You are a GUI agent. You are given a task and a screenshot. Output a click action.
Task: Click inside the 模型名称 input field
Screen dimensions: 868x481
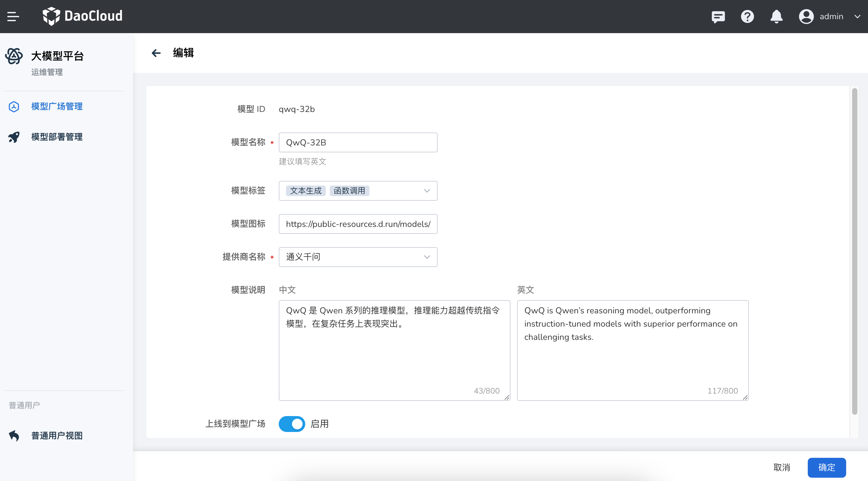(x=358, y=142)
